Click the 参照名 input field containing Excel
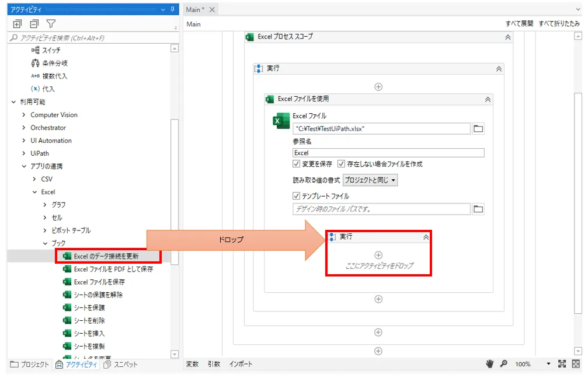 coord(388,153)
